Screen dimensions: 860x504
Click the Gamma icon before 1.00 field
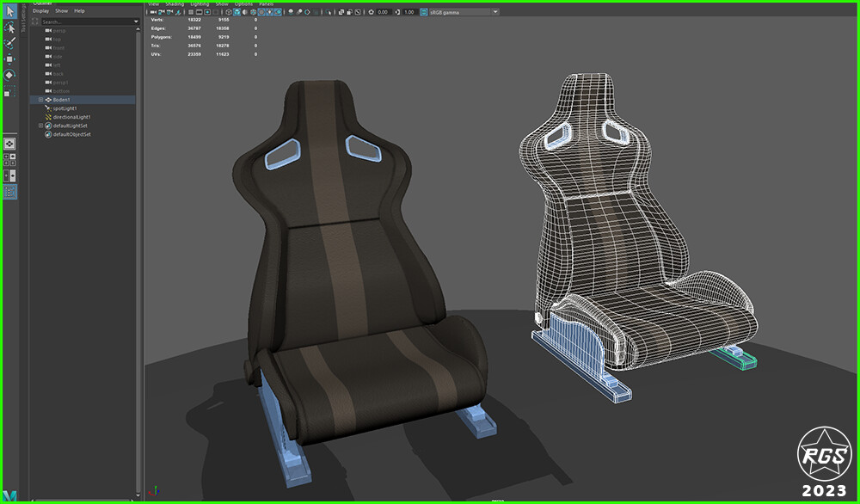[x=397, y=12]
